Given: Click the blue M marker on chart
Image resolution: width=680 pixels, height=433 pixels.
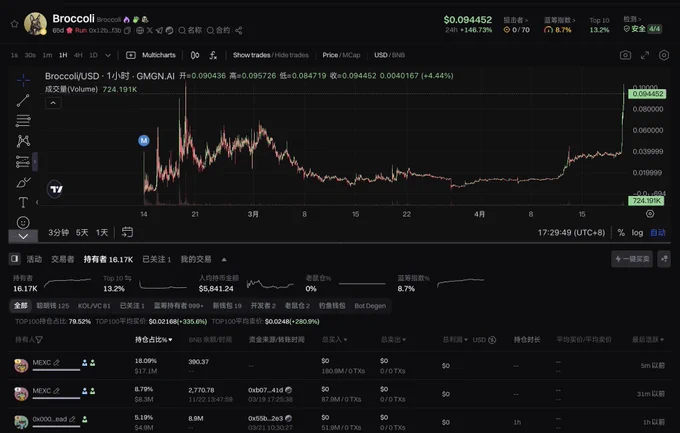Looking at the screenshot, I should (x=144, y=141).
